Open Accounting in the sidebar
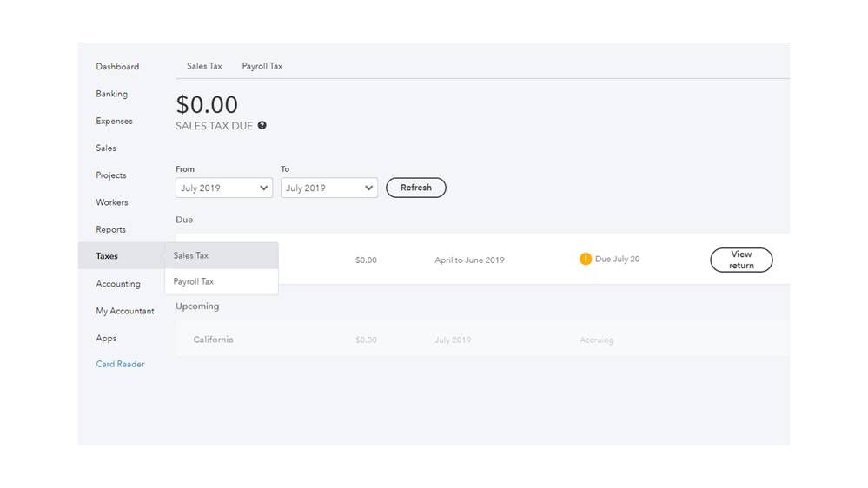 click(118, 284)
